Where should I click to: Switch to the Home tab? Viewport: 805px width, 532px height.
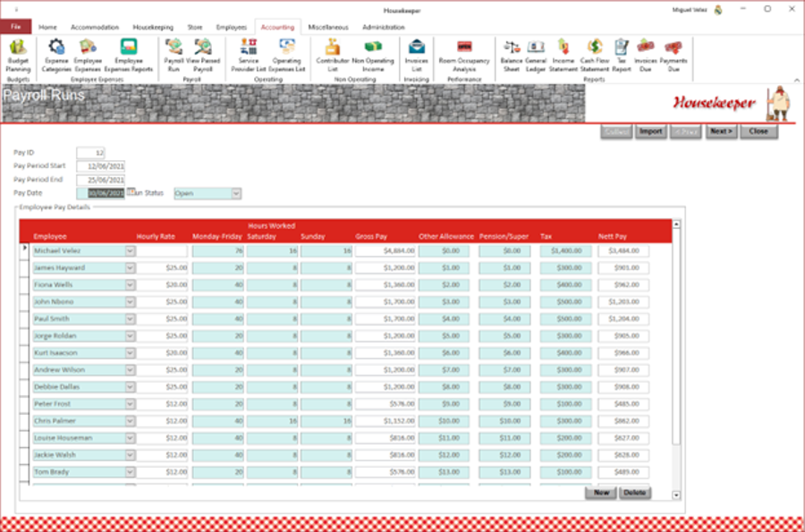47,27
